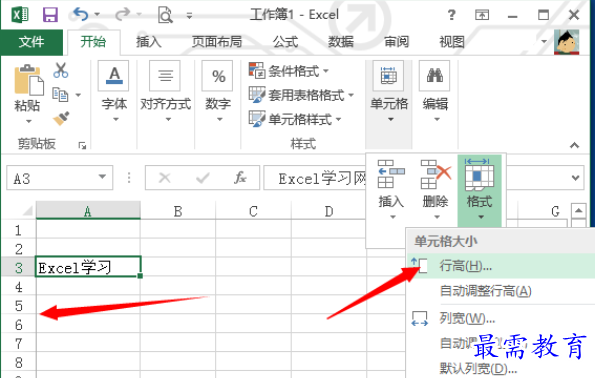595x378 pixels.
Task: Switch to the Page Layout (页面布局) tab
Action: (217, 42)
